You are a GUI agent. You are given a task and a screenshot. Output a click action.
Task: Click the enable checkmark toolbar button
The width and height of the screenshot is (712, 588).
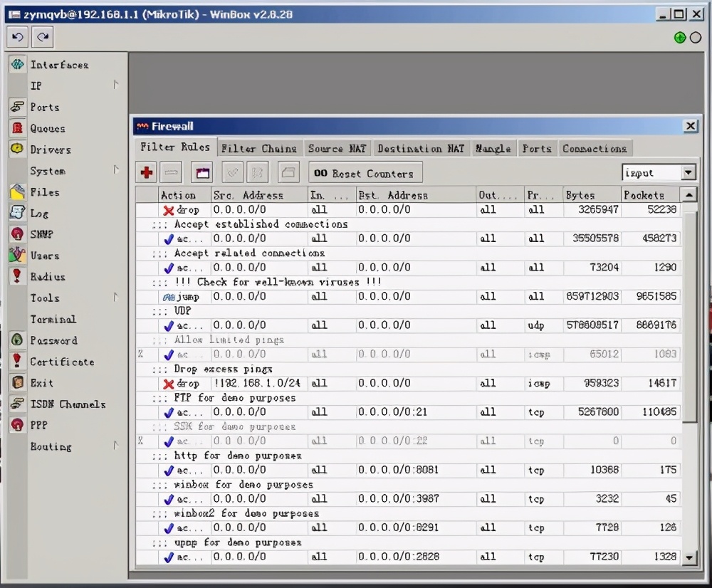tap(233, 172)
